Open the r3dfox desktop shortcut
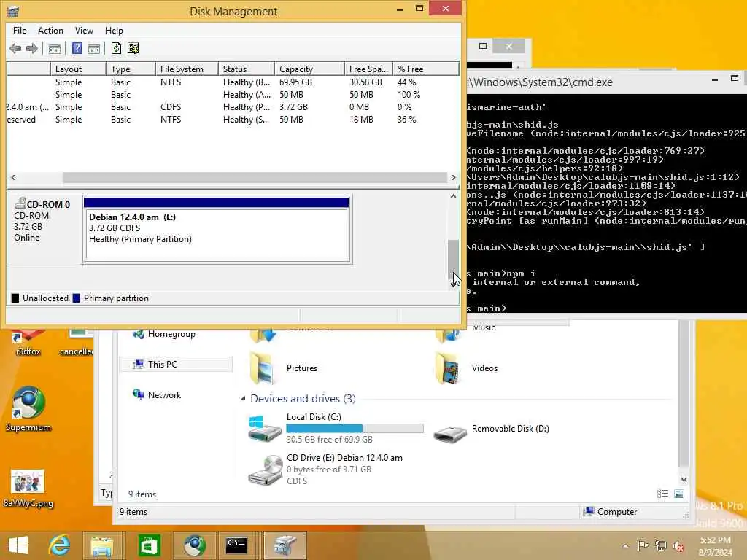 click(28, 344)
